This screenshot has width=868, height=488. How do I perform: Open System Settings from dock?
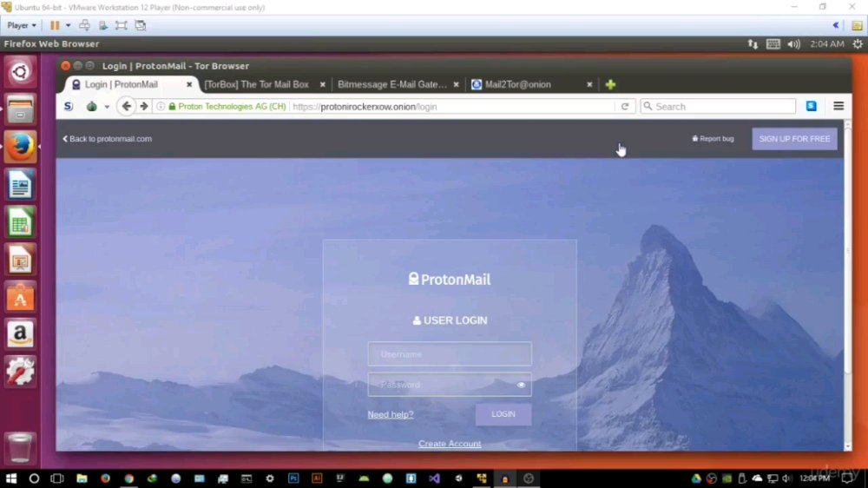pos(20,372)
